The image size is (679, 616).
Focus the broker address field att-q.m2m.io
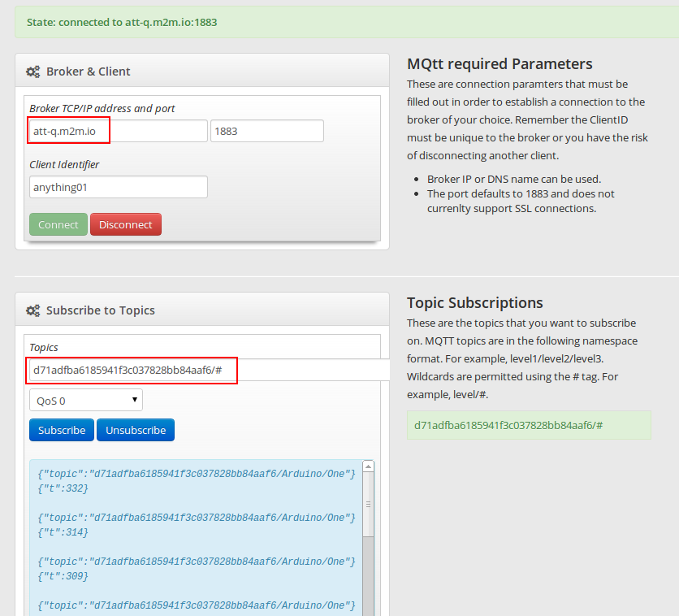coord(118,131)
